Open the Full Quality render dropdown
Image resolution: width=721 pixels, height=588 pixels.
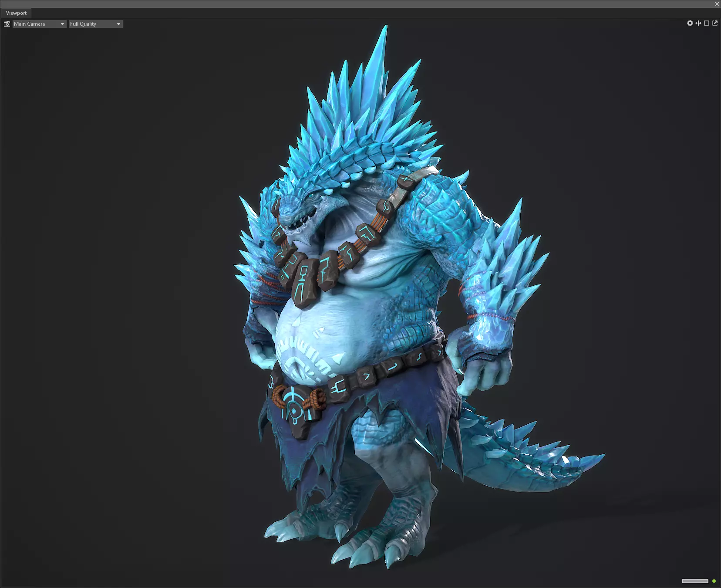click(96, 24)
